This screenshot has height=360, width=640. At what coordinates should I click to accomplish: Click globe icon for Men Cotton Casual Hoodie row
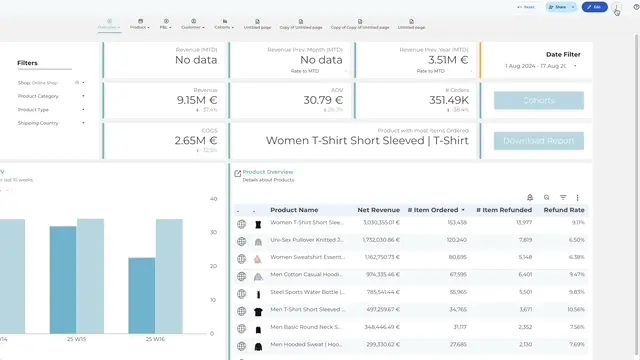pyautogui.click(x=242, y=276)
